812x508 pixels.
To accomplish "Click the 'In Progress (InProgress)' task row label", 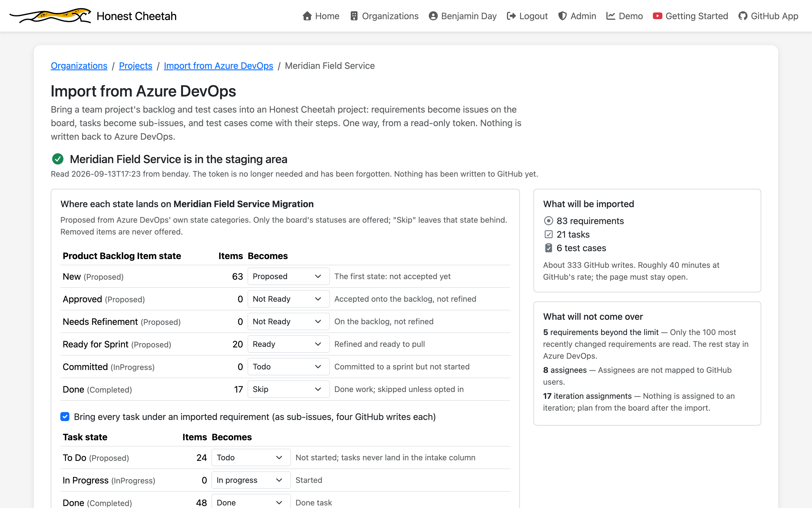I will pyautogui.click(x=109, y=480).
